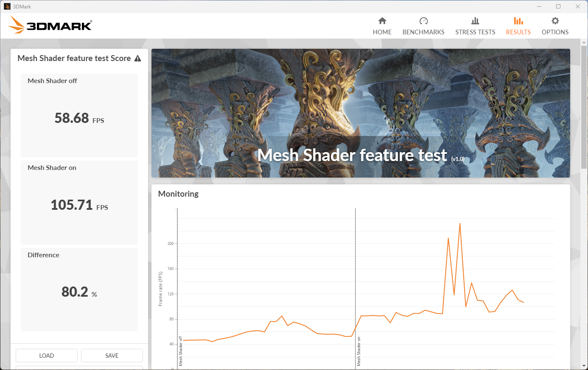Click the vertical scrollbar thumb

[x=584, y=106]
